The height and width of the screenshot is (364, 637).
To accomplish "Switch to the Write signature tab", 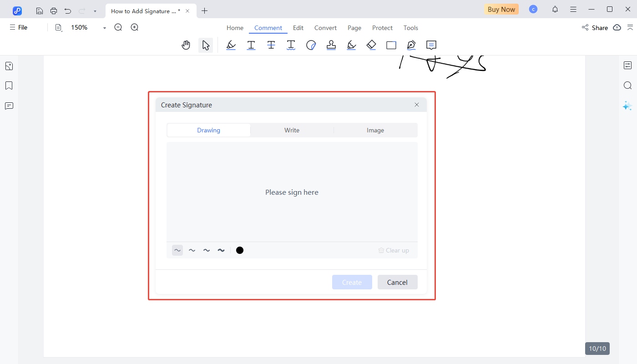I will click(292, 130).
